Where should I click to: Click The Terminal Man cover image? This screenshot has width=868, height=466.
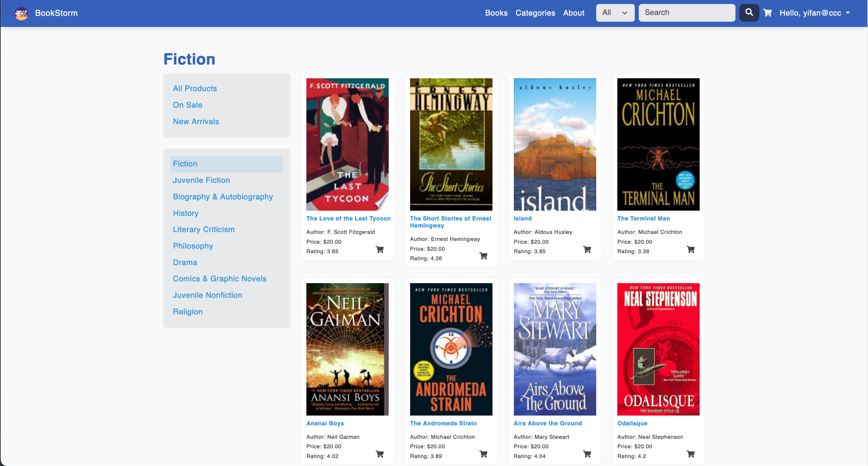[658, 144]
